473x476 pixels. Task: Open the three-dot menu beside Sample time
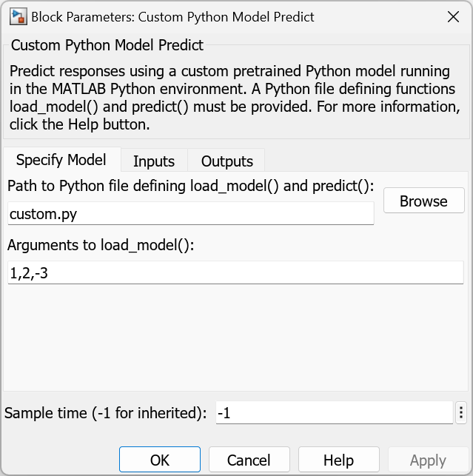click(x=462, y=413)
